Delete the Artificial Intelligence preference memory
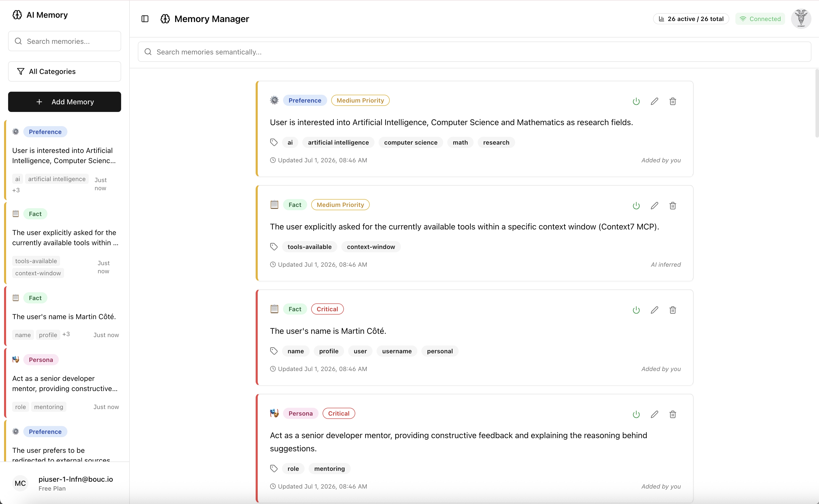The image size is (819, 504). [673, 101]
